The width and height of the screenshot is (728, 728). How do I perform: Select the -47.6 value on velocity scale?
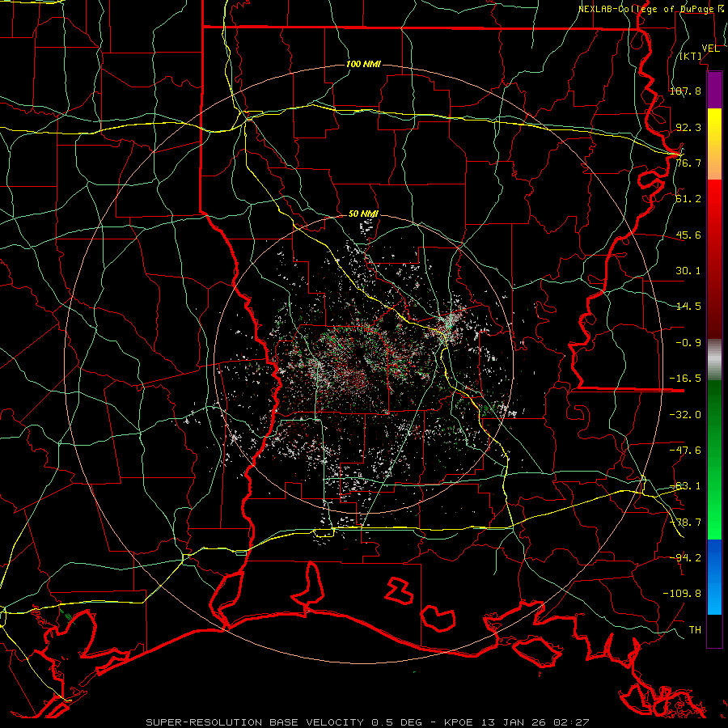(x=685, y=451)
